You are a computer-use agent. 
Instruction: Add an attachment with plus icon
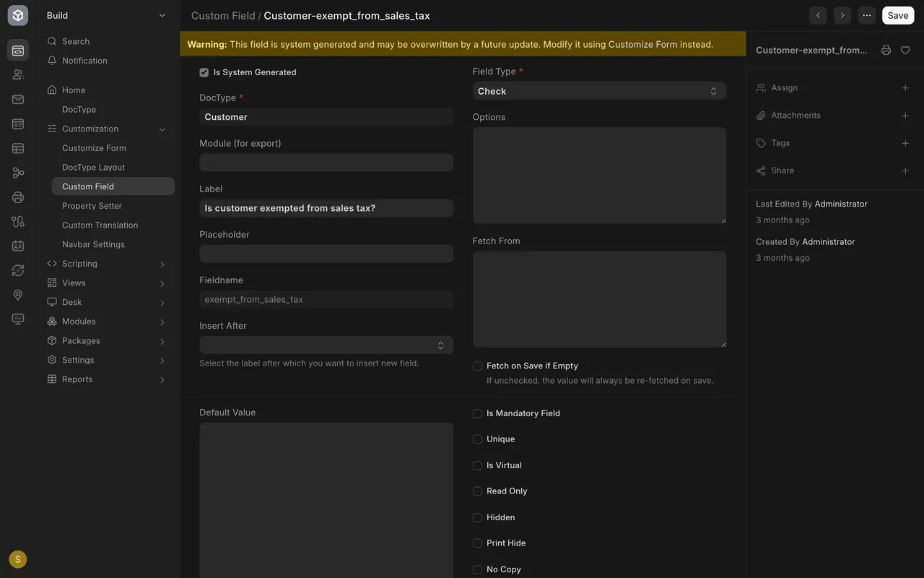905,116
